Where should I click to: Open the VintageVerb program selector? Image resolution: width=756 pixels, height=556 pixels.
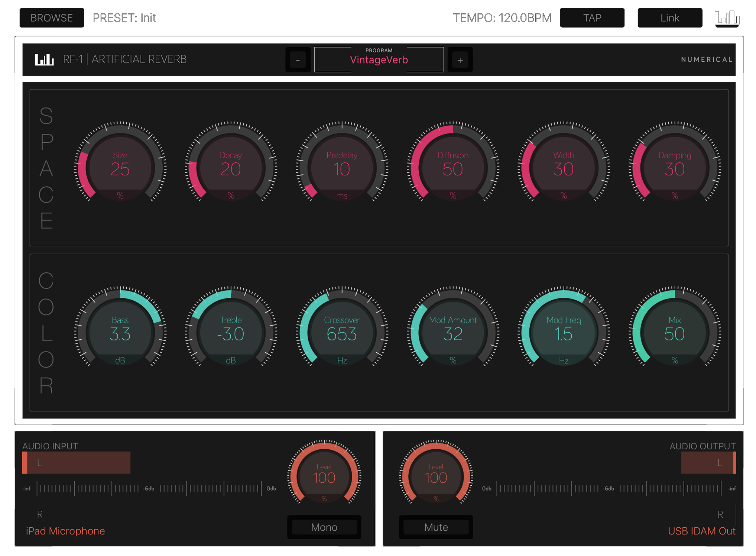click(379, 59)
